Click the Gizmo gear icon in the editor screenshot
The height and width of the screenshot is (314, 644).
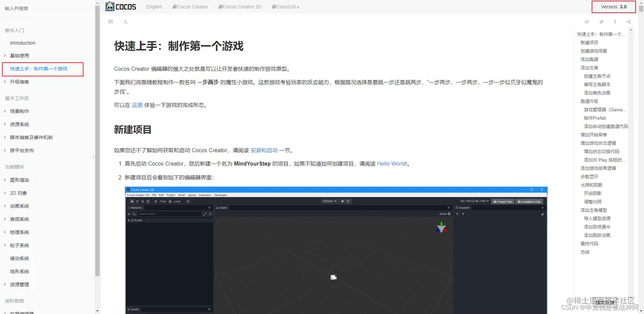(450, 214)
